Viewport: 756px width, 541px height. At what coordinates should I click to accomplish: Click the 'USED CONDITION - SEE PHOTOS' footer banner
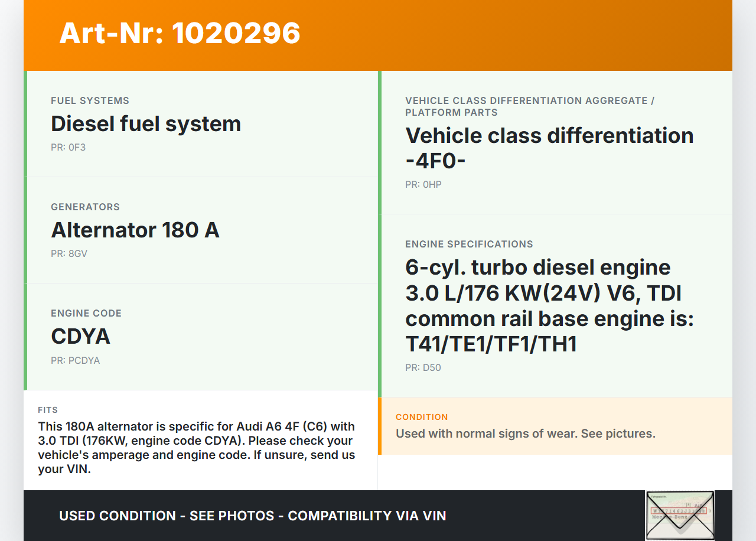point(252,516)
